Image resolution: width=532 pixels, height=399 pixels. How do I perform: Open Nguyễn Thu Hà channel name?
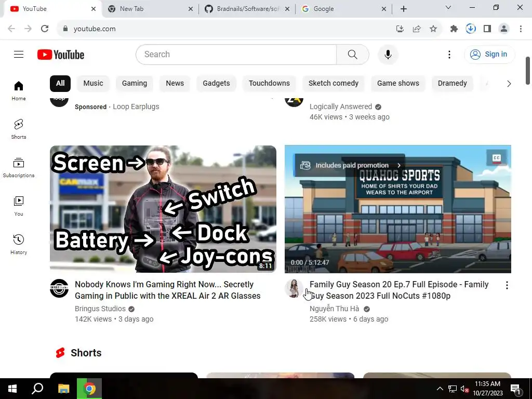coord(334,309)
